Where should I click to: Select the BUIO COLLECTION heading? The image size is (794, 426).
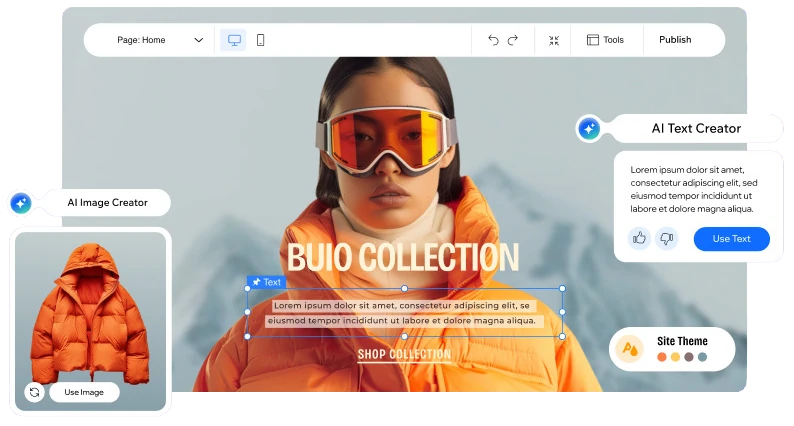(x=403, y=257)
